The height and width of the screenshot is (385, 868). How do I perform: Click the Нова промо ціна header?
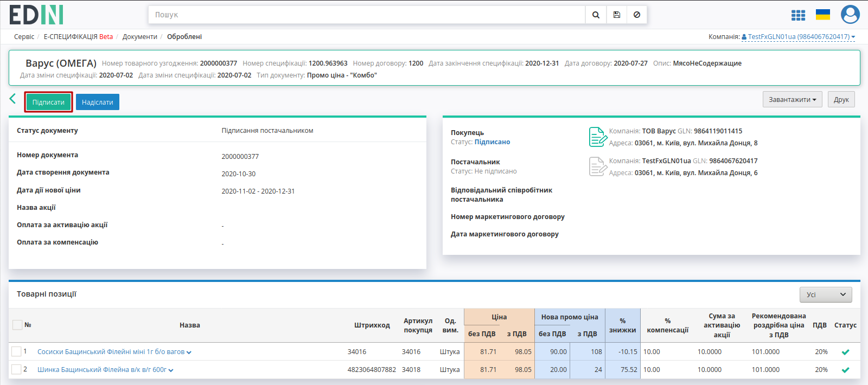pyautogui.click(x=570, y=317)
